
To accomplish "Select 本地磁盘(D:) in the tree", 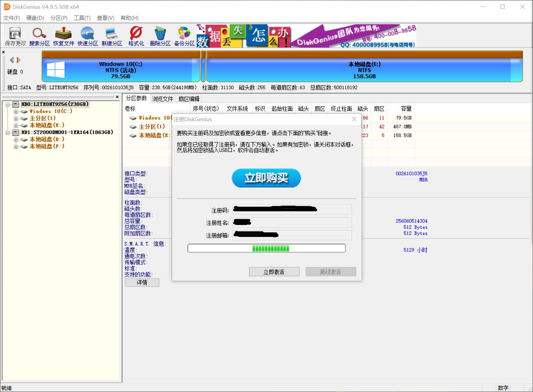I will 47,139.
